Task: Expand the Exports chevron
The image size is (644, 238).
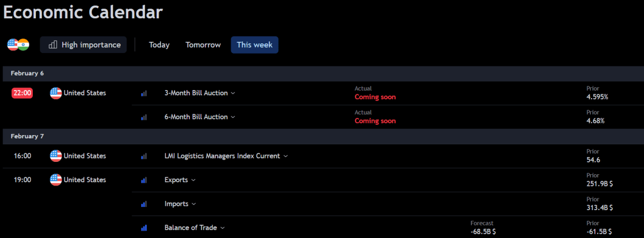Action: (x=193, y=180)
